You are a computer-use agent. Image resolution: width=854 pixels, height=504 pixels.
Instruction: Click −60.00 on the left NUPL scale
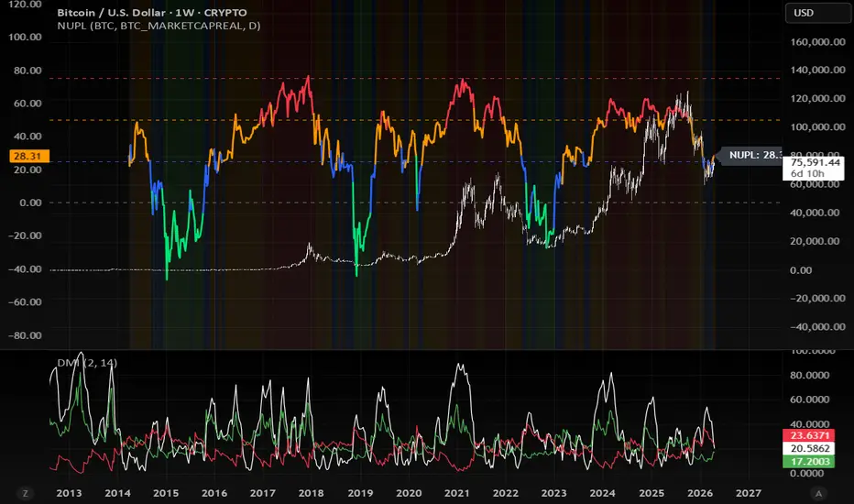[x=25, y=301]
